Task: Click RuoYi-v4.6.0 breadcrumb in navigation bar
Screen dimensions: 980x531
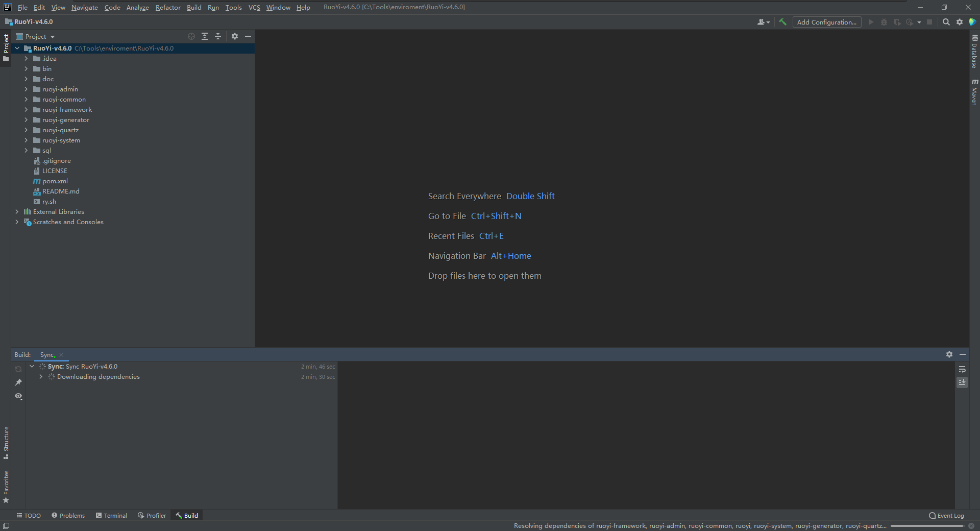Action: pos(29,22)
